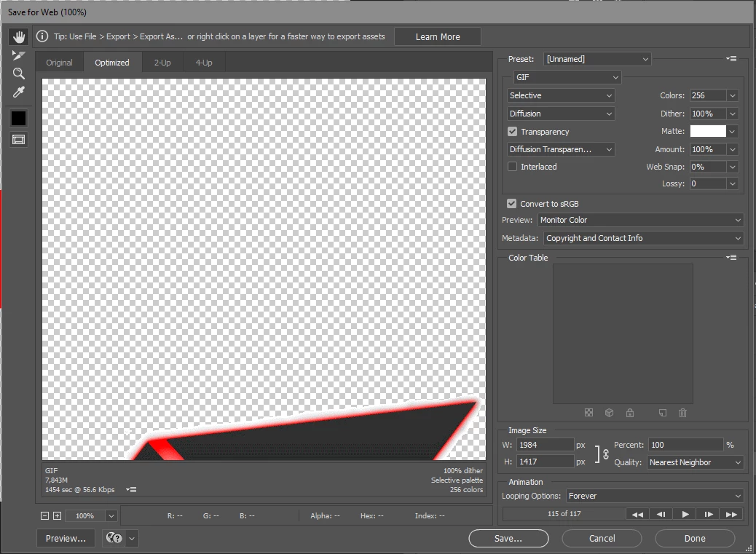756x554 pixels.
Task: Switch to the Optimized tab
Action: 112,63
